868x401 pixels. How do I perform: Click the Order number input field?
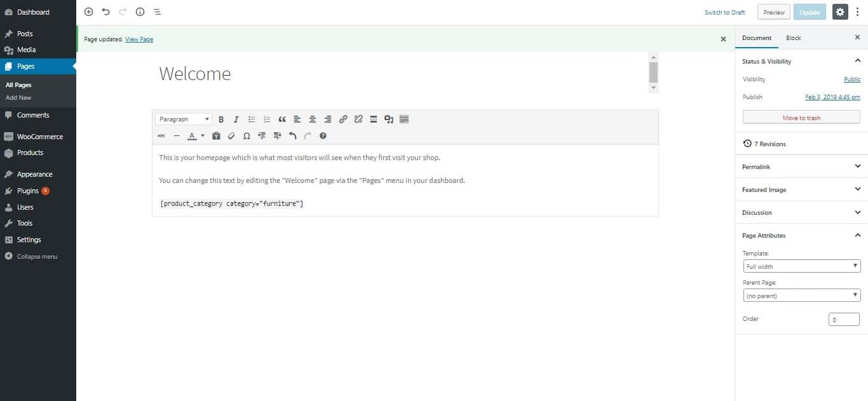[x=844, y=320]
